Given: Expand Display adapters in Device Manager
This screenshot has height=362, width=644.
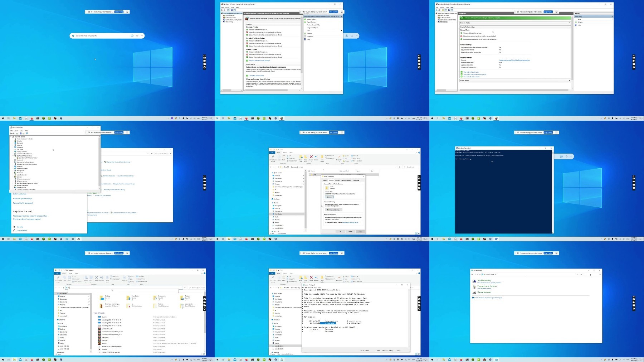Looking at the screenshot, I should [x=13, y=151].
